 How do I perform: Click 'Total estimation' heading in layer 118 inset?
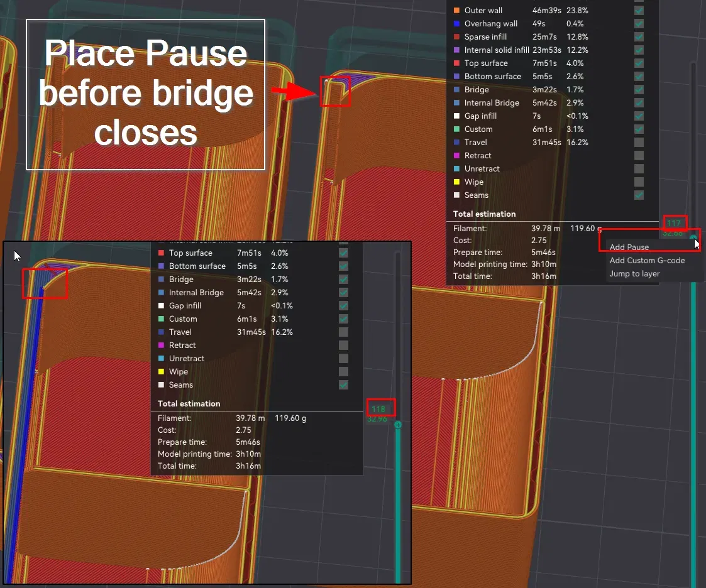point(189,403)
